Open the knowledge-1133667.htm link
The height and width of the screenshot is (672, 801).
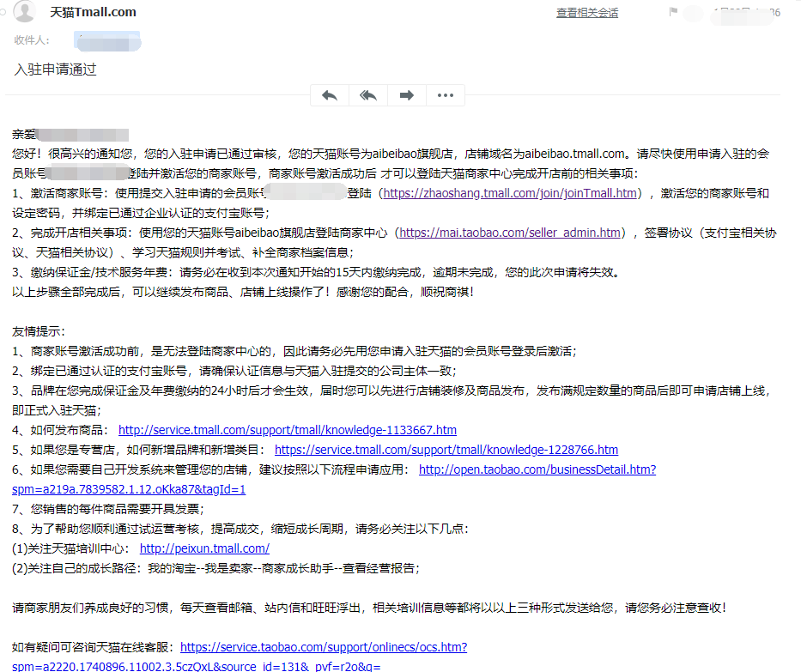coord(288,431)
